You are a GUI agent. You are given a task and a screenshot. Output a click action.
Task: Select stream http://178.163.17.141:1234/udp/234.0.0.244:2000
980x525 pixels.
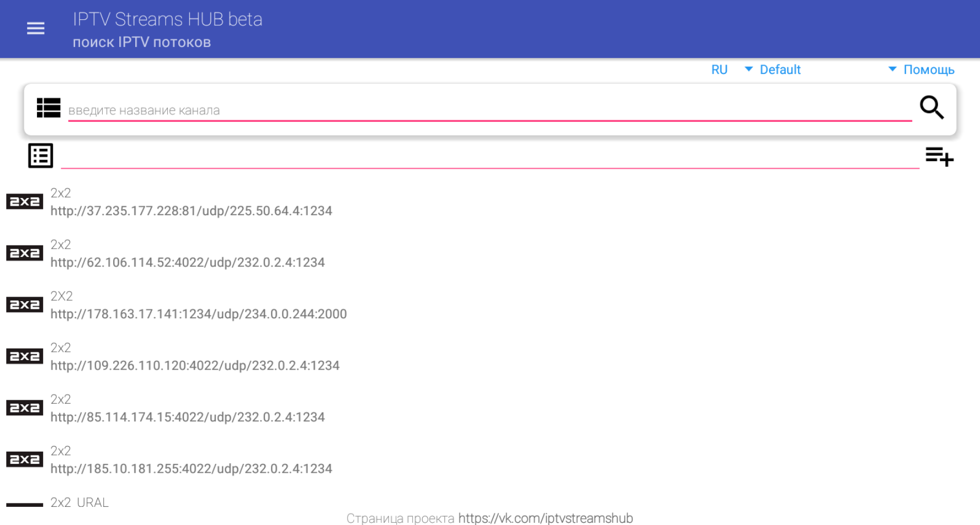click(199, 314)
